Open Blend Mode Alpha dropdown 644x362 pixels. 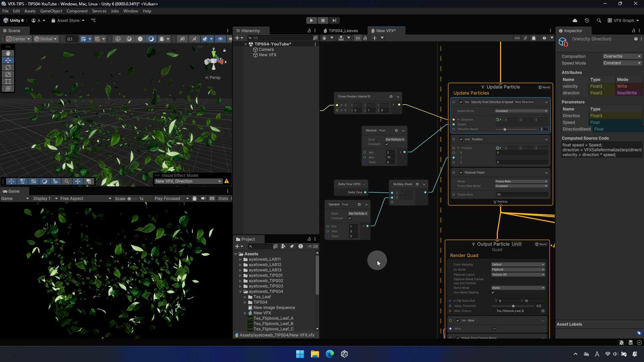[x=518, y=288]
